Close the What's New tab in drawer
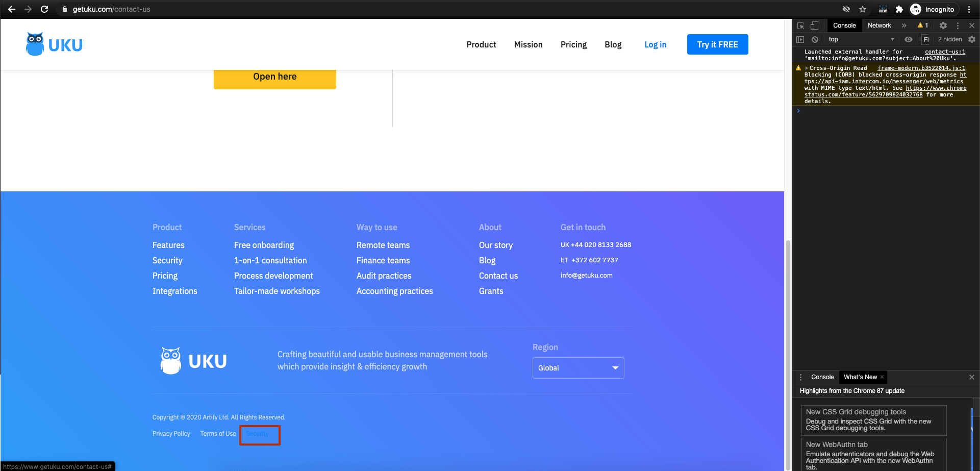 882,377
